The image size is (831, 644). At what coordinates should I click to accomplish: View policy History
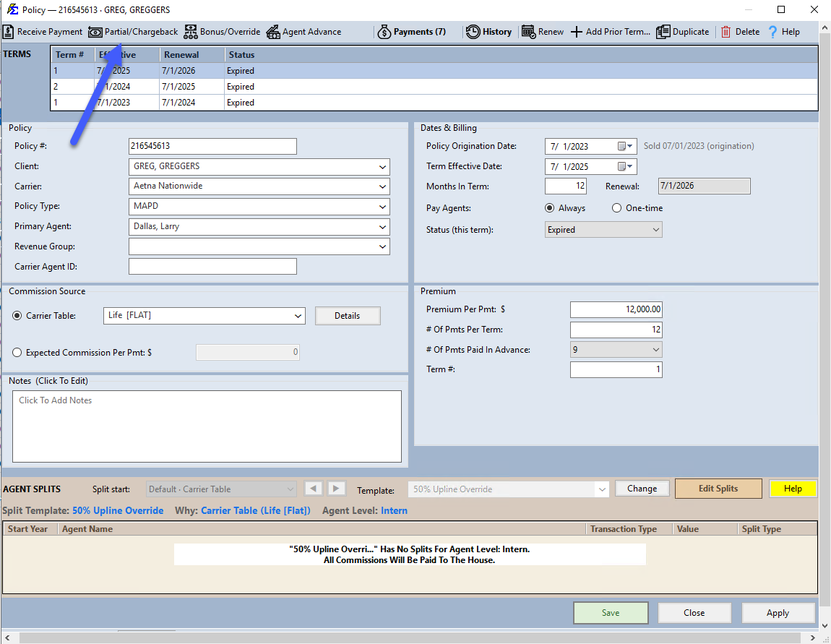488,32
